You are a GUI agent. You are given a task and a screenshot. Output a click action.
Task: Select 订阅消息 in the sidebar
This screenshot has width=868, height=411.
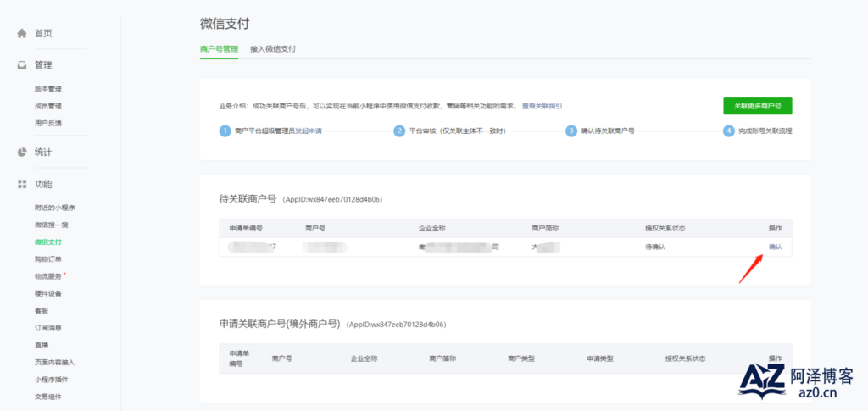click(48, 327)
